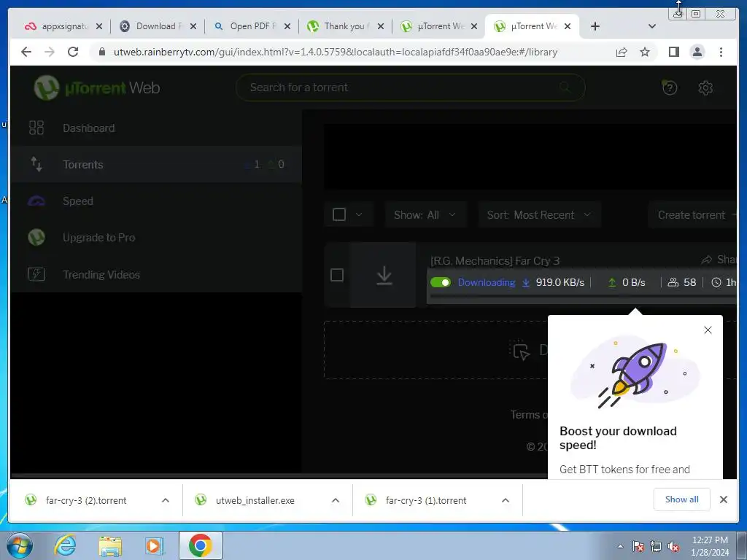This screenshot has height=560, width=747.
Task: Click Upgrade to Pro
Action: tap(156, 238)
